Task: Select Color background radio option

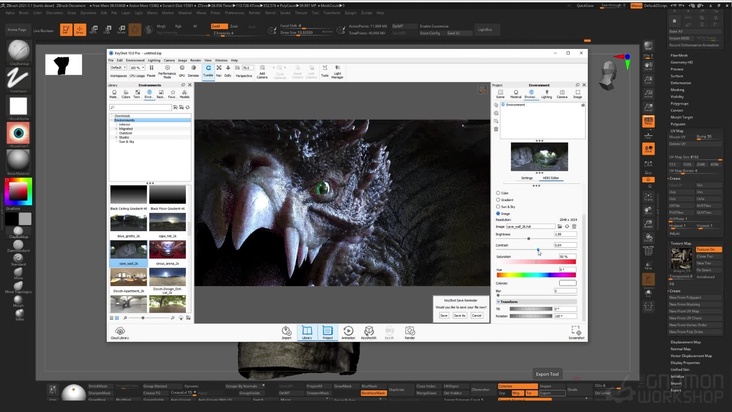Action: [x=498, y=193]
